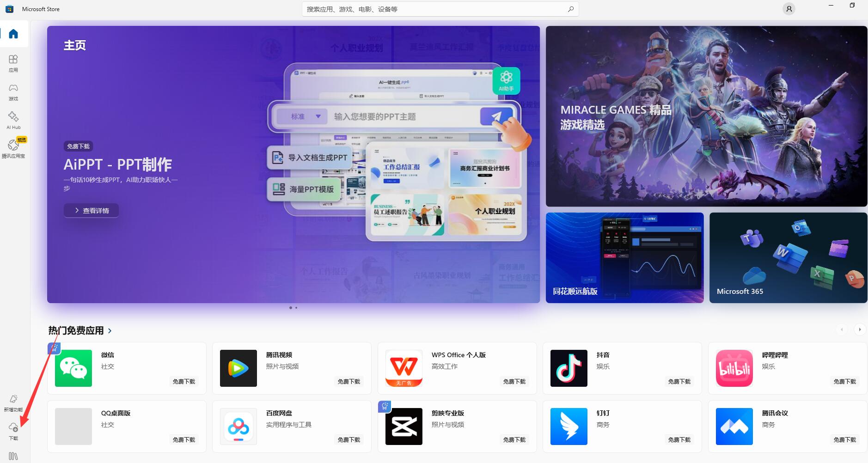Open 新增功能 (What's new) in sidebar
Screen dimensions: 868x463
tap(13, 403)
